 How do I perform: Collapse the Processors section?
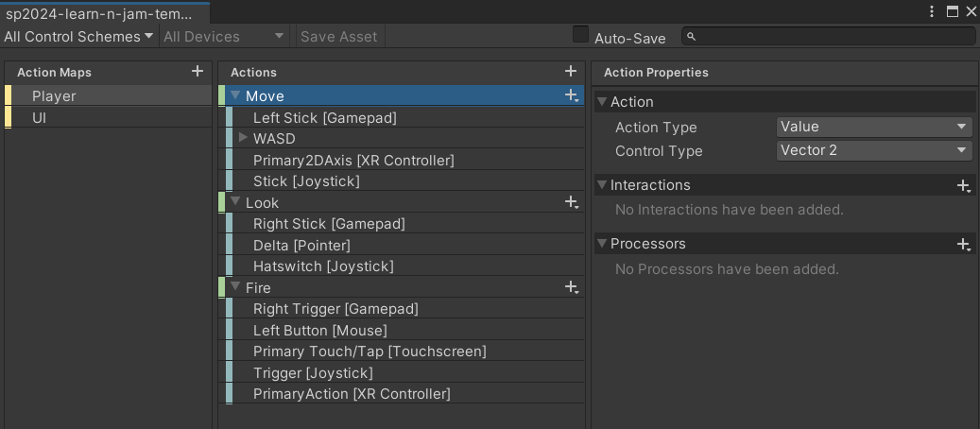point(602,243)
